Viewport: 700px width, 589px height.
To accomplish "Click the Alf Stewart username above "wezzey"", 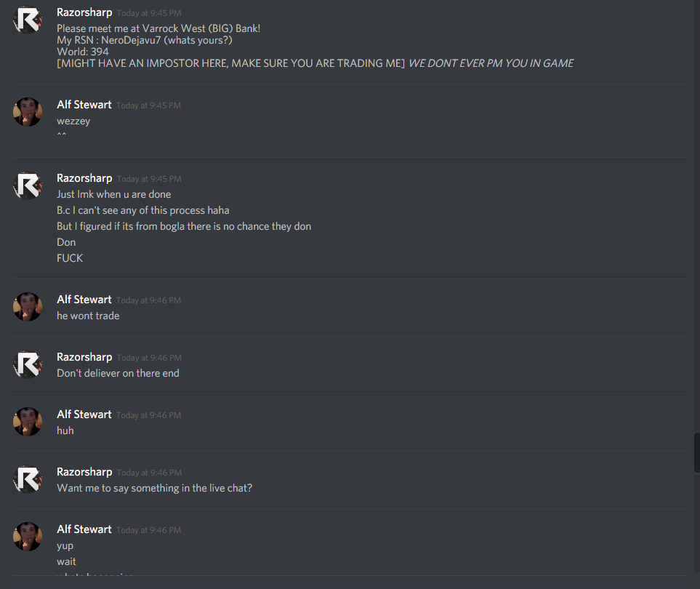I will (x=84, y=105).
